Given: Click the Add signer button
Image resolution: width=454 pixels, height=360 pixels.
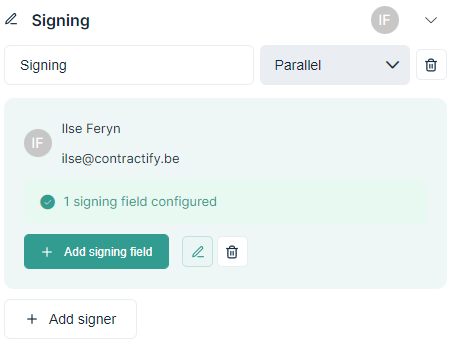Looking at the screenshot, I should coord(70,319).
